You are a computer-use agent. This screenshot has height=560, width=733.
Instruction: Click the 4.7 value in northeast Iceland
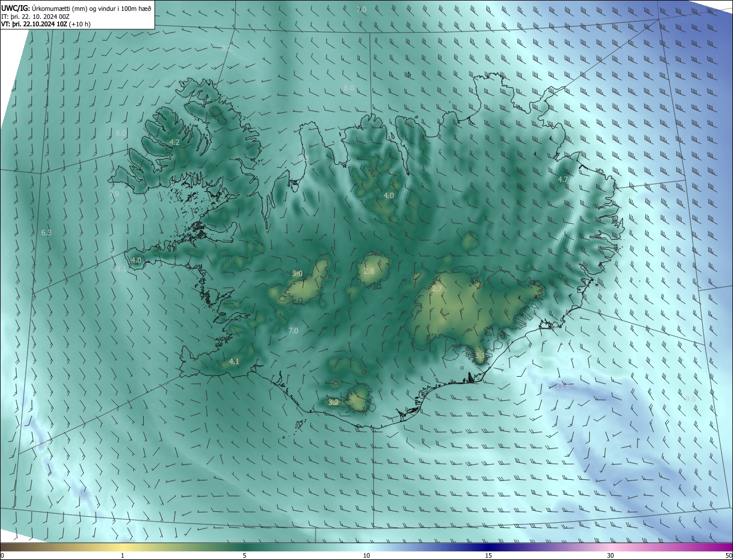pyautogui.click(x=563, y=179)
